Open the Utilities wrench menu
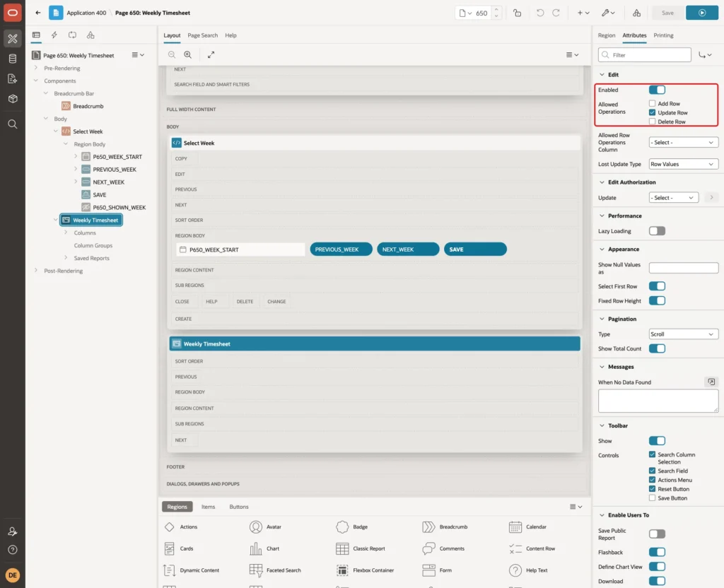 [x=608, y=13]
